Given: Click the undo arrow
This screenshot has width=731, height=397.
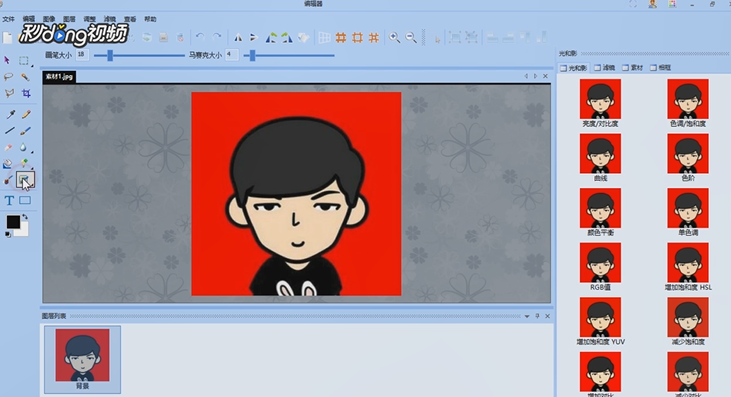Looking at the screenshot, I should [x=200, y=37].
